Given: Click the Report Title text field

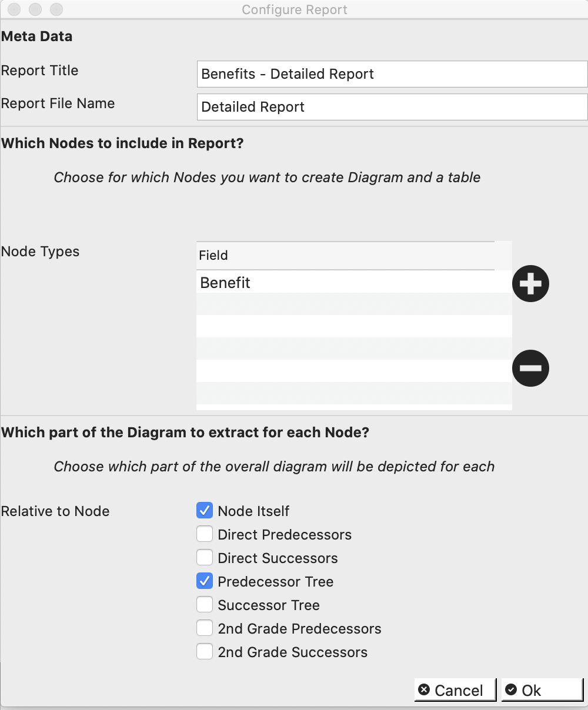Looking at the screenshot, I should (x=392, y=73).
